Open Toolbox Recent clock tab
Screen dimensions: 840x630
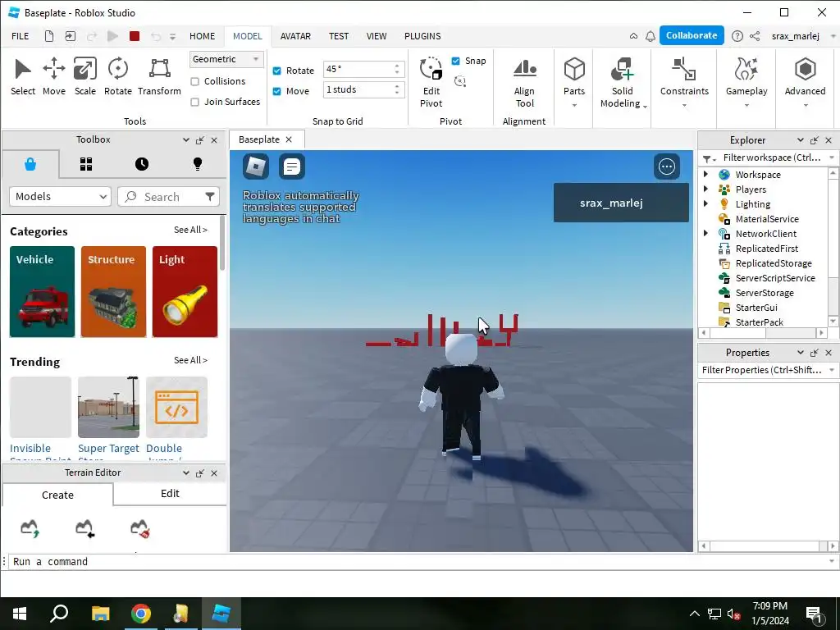[x=142, y=164]
